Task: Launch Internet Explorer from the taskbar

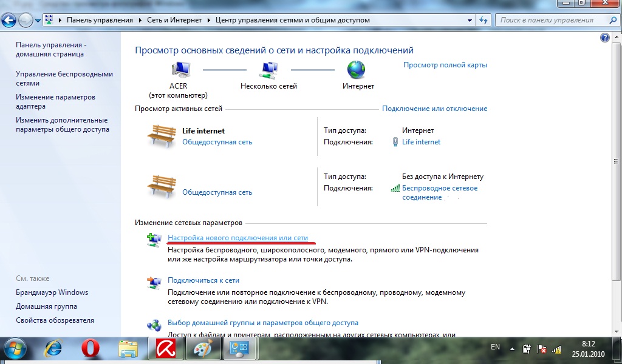Action: (53, 349)
